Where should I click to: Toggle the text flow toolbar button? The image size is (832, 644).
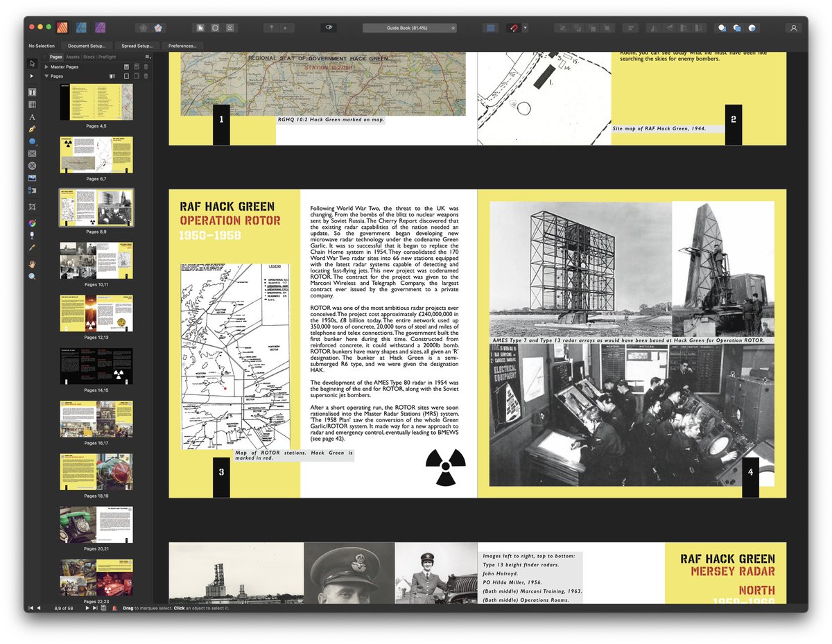coord(199,28)
